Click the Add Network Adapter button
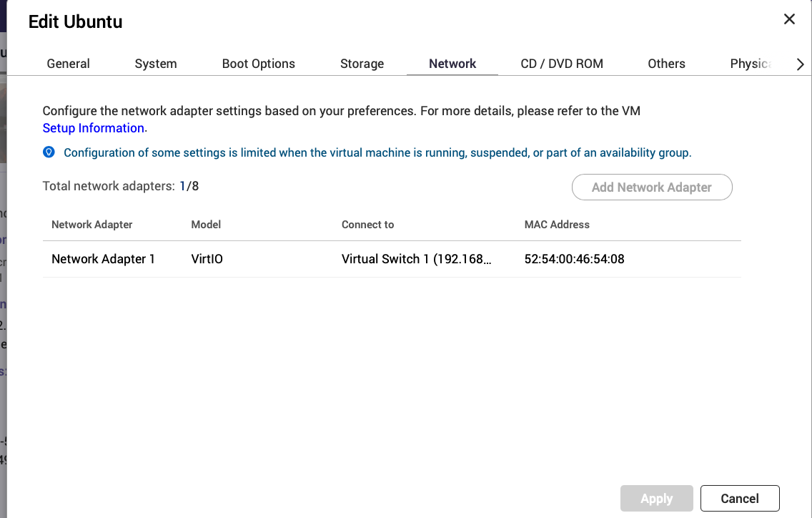 click(651, 187)
